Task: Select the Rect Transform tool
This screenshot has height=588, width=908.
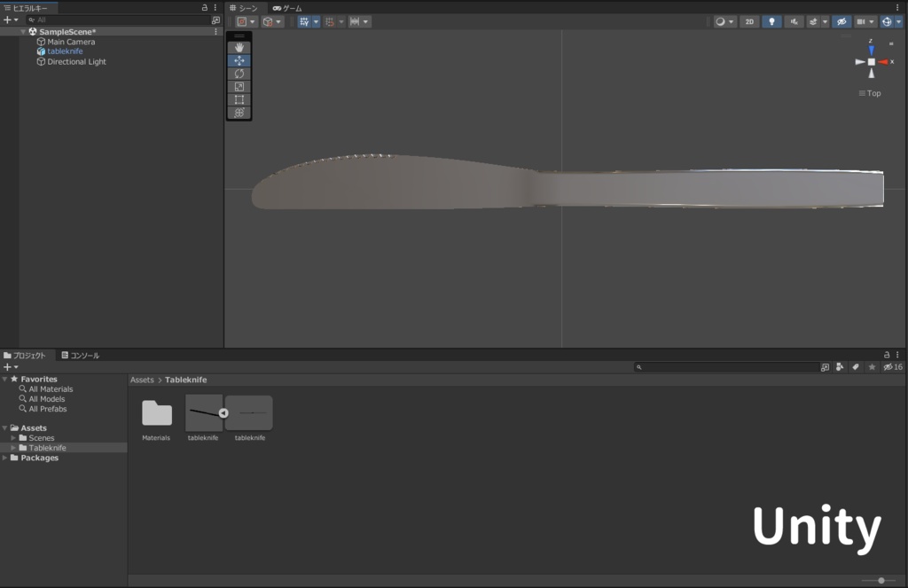Action: pyautogui.click(x=238, y=99)
